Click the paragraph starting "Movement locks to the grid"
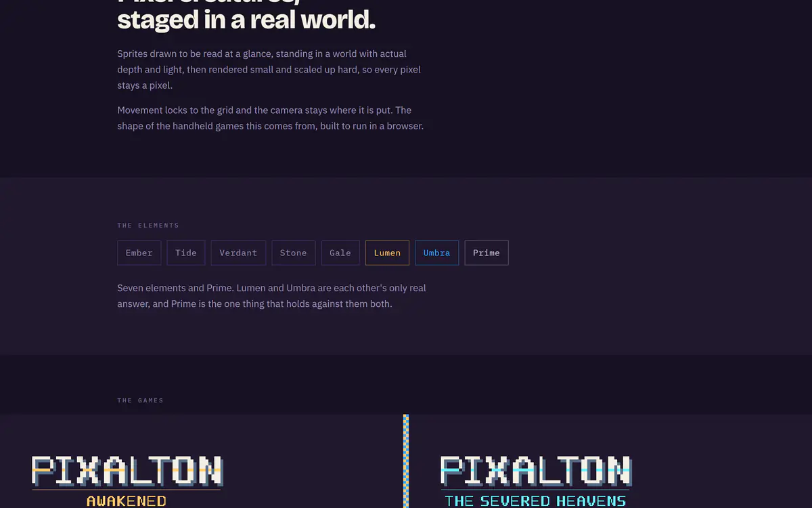 pyautogui.click(x=271, y=118)
